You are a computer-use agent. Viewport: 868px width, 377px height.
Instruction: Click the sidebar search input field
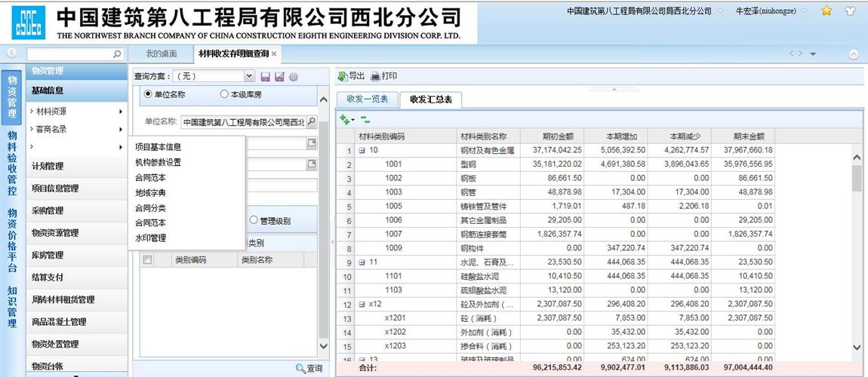pos(69,54)
